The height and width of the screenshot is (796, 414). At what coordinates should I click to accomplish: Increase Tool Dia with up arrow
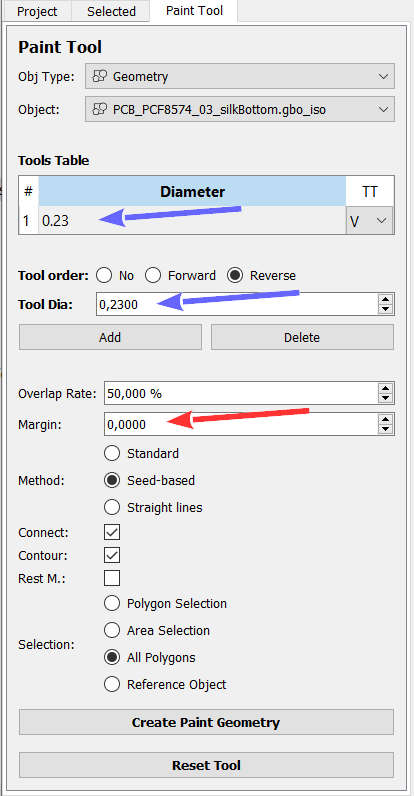click(x=386, y=300)
